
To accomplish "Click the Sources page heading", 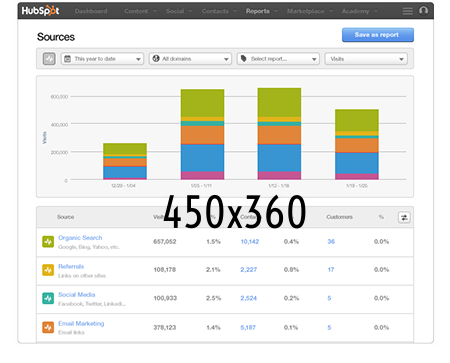I will (x=56, y=37).
